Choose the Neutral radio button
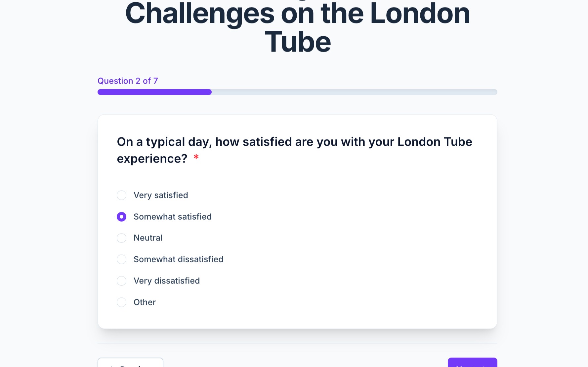The height and width of the screenshot is (367, 588). 121,238
